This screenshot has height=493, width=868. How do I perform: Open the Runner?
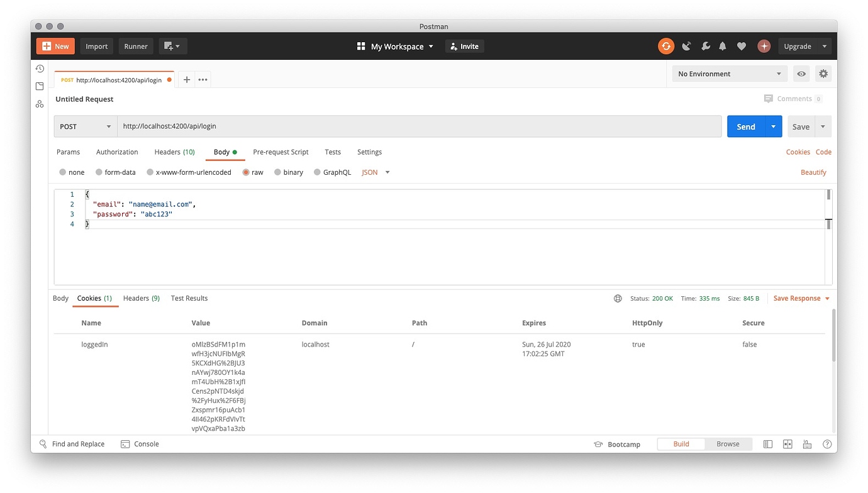pos(136,46)
